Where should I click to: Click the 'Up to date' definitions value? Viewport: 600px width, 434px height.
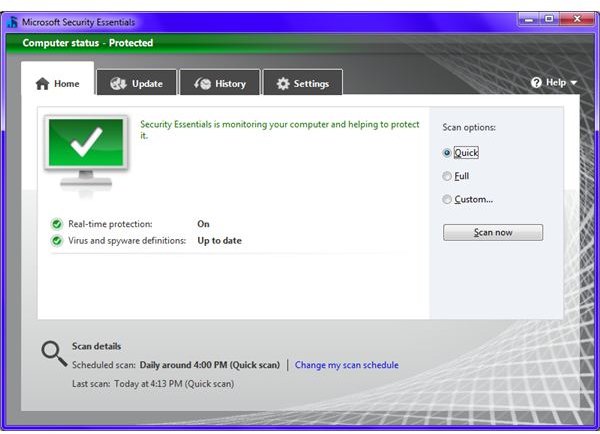pos(219,241)
